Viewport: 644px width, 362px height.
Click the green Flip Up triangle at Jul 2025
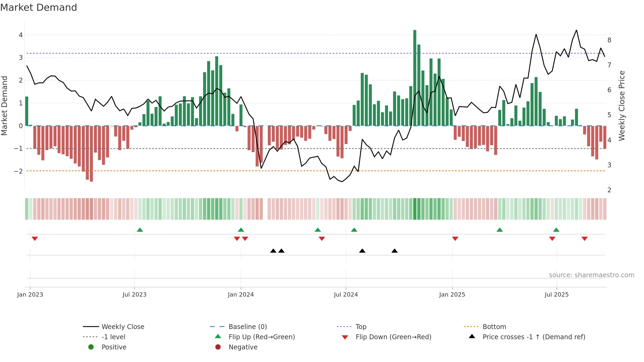[556, 230]
